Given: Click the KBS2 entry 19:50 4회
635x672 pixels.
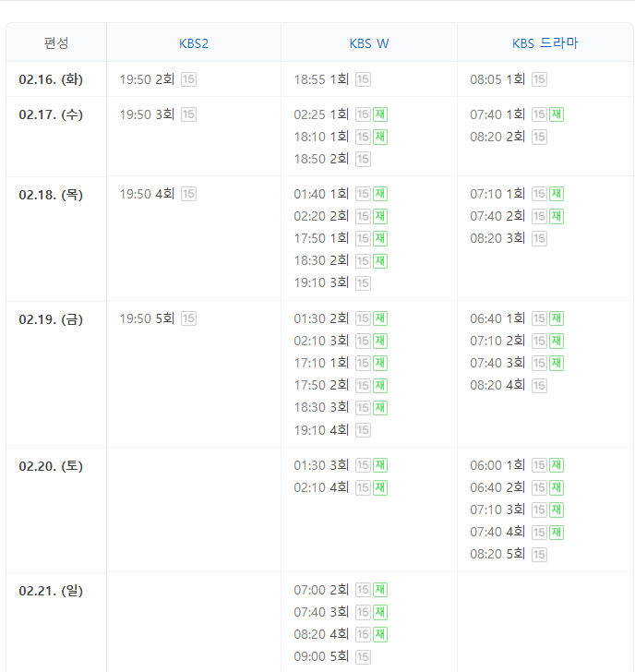Looking at the screenshot, I should pos(147,194).
